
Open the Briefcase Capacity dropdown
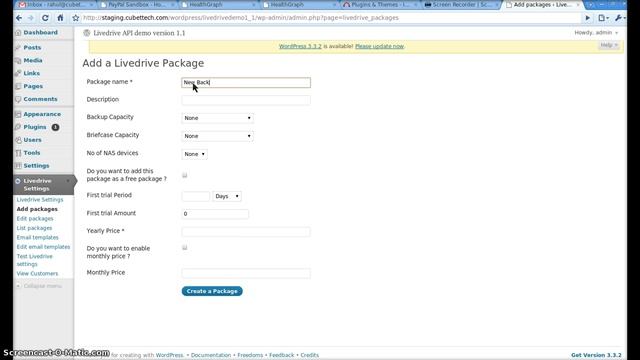pos(218,136)
